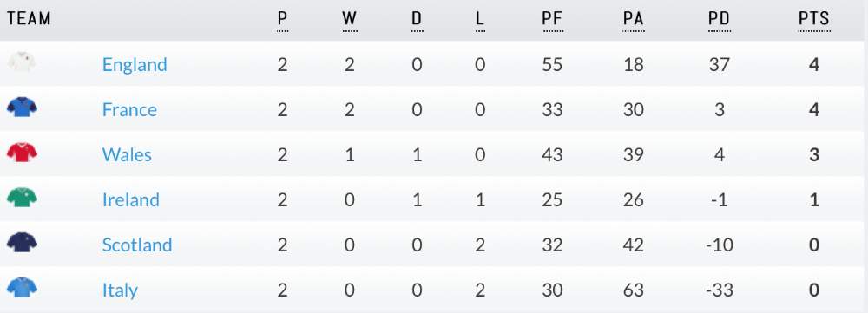Click the P played column header
This screenshot has height=313, width=868.
point(282,19)
